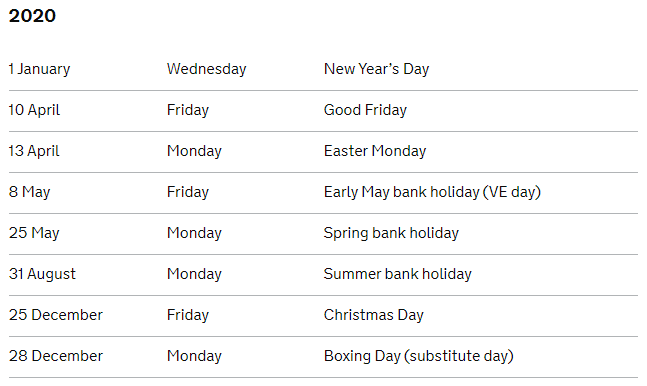Select the 25 May date

click(x=34, y=233)
